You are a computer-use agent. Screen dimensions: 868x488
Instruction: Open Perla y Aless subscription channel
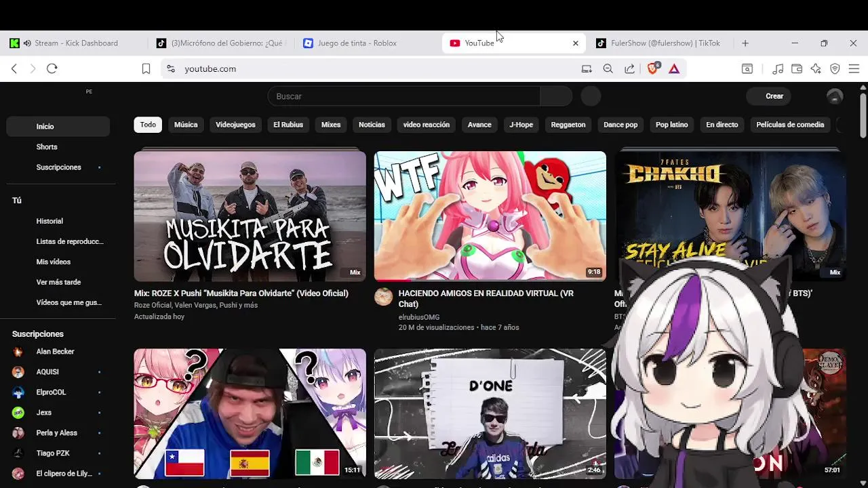[58, 433]
